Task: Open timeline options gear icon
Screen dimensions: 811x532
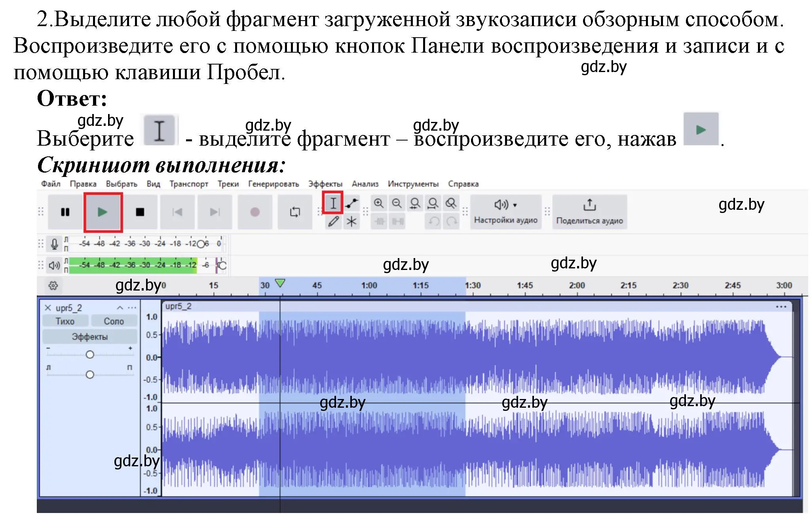Action: 53,285
